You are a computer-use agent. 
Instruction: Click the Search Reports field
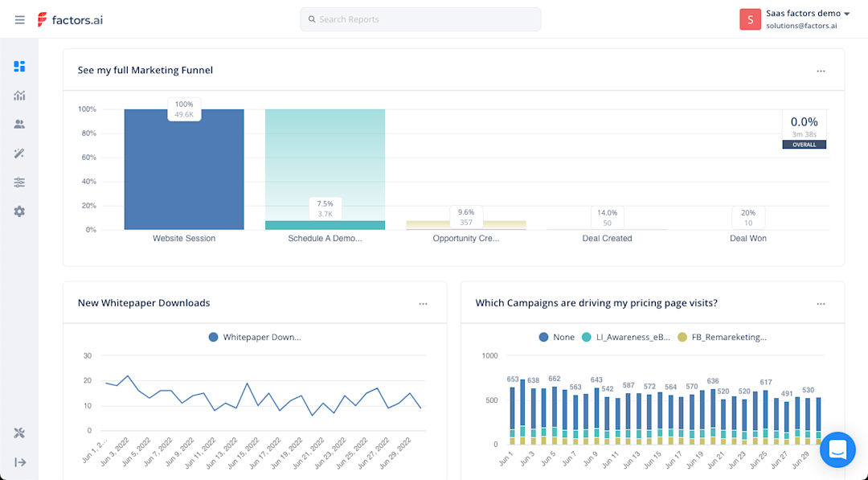point(420,19)
